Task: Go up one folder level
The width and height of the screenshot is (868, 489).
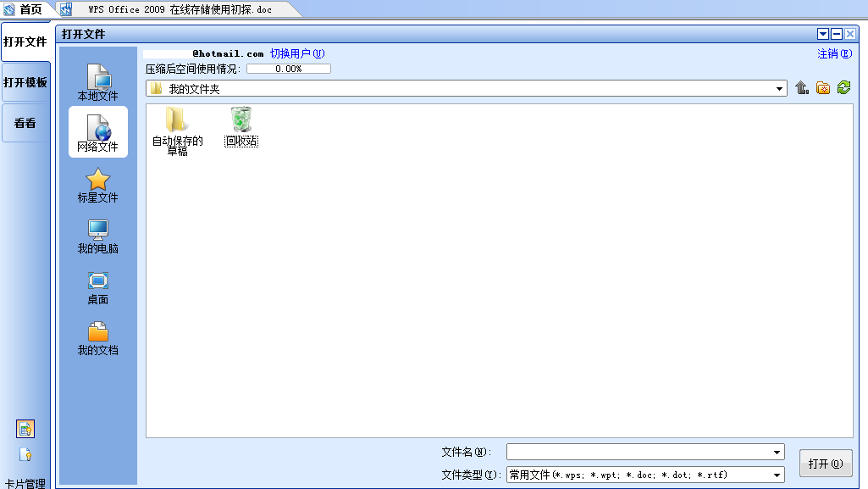Action: 802,87
